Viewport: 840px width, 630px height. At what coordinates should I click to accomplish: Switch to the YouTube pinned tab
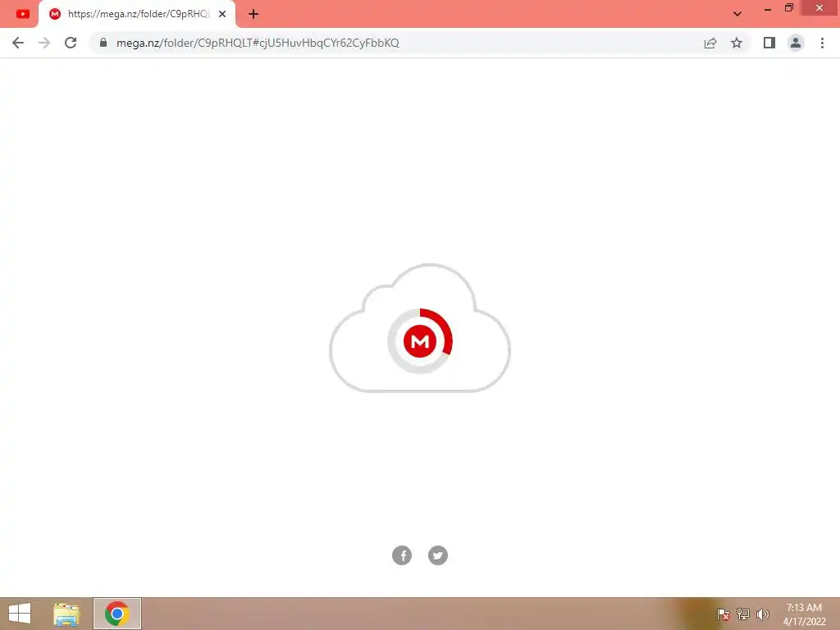point(22,14)
